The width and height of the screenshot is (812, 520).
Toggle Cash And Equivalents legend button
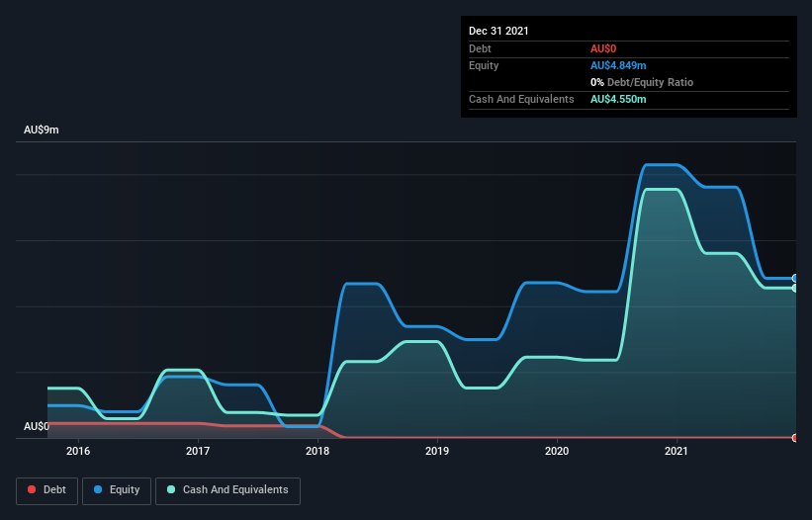[x=227, y=490]
